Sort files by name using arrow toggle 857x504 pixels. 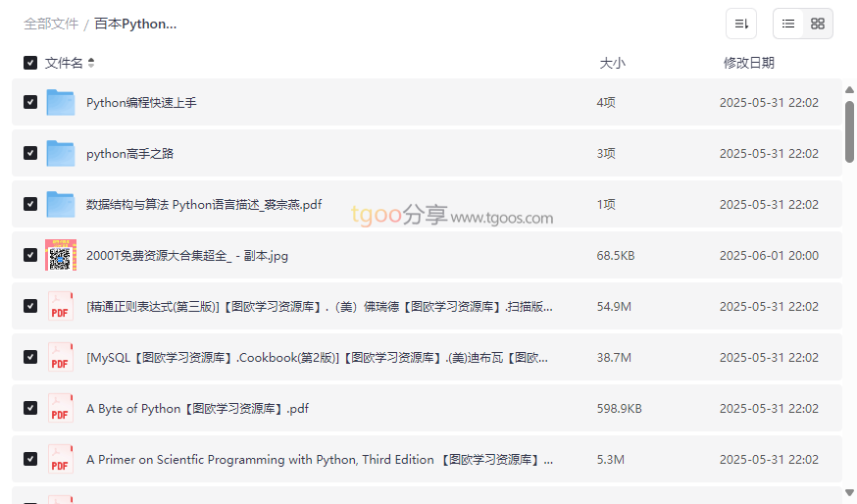[x=91, y=63]
